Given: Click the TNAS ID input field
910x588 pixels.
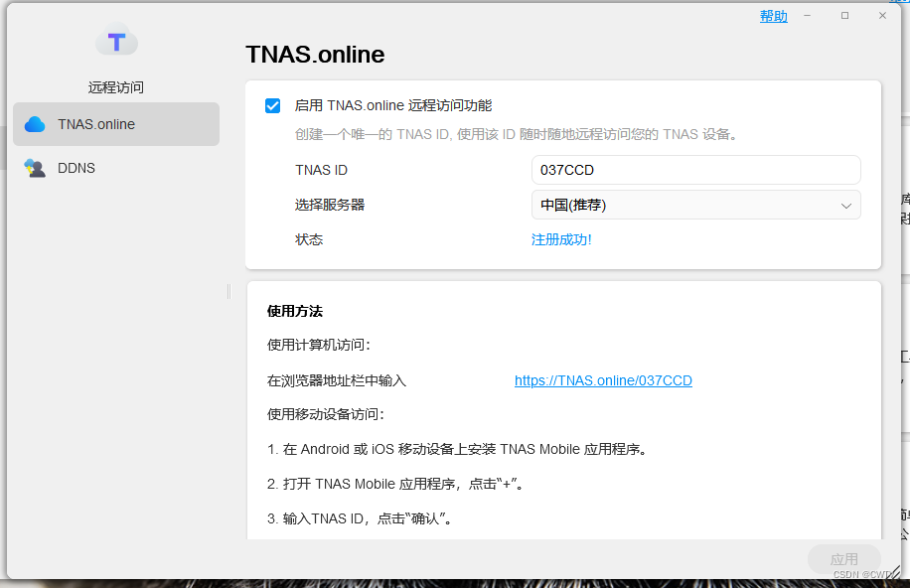Looking at the screenshot, I should [x=695, y=170].
